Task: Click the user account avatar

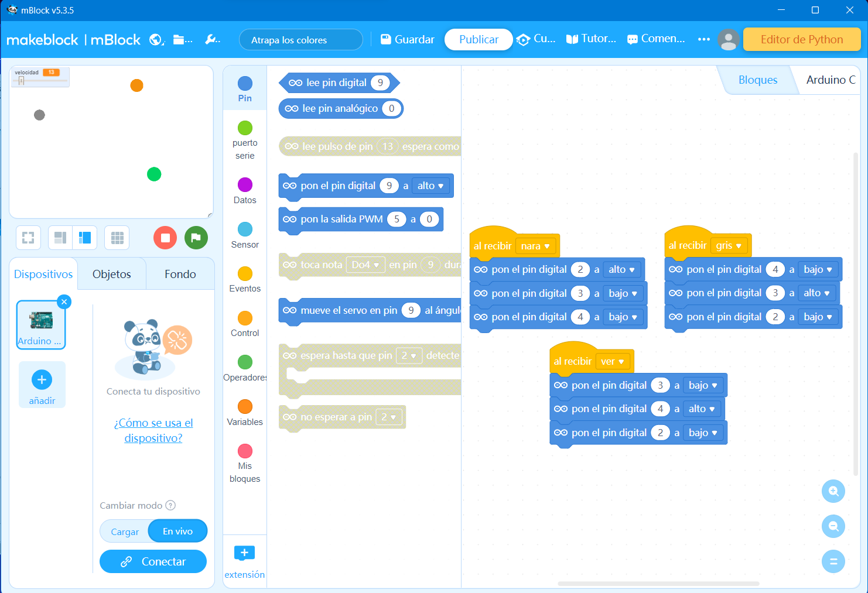Action: click(729, 40)
